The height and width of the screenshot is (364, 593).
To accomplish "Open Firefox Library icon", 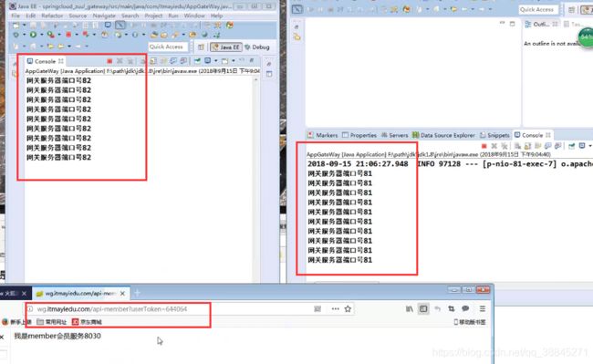I will tap(410, 309).
